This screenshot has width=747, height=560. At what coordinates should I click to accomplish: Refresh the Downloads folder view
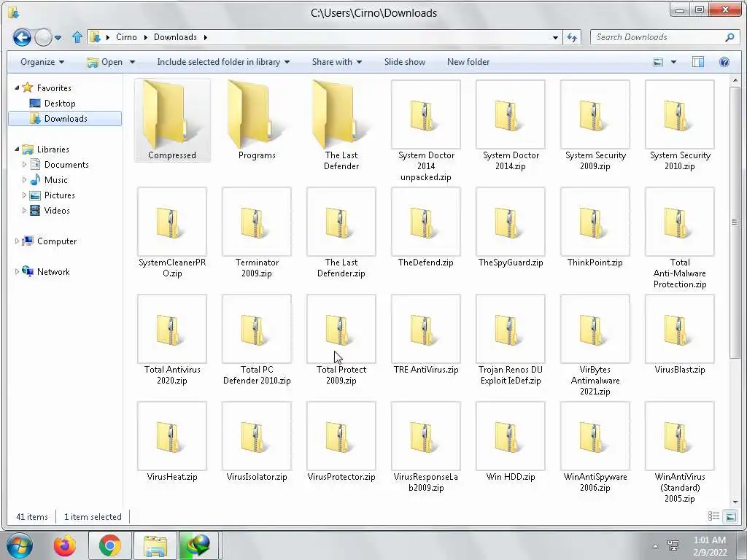click(x=572, y=37)
